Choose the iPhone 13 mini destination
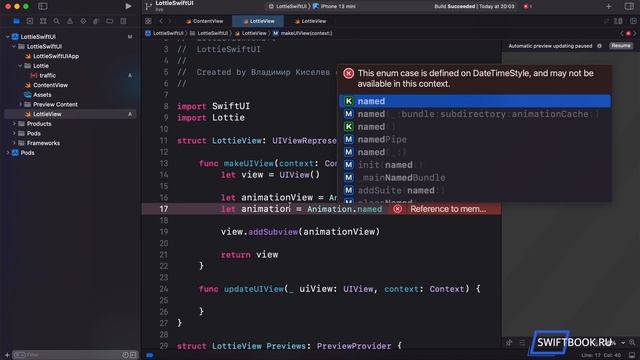Viewport: 640px width, 360px height. [x=334, y=6]
